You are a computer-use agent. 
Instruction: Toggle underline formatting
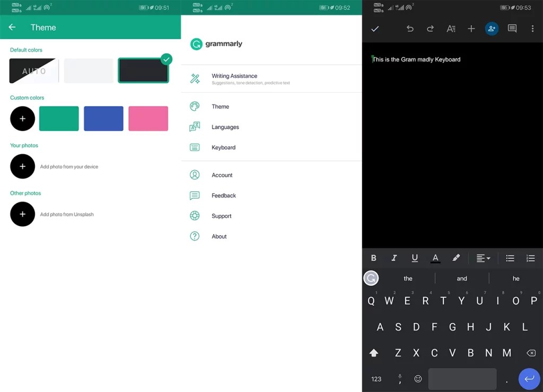click(x=415, y=258)
